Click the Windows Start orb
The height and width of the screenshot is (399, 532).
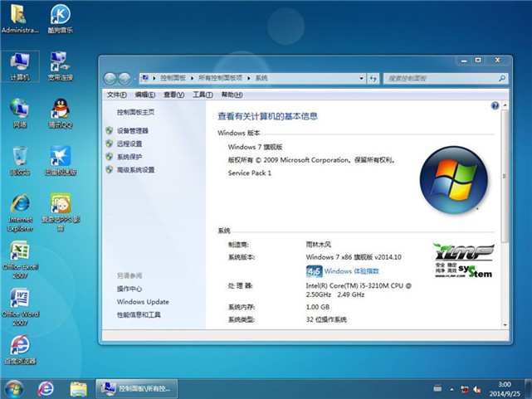(x=14, y=388)
